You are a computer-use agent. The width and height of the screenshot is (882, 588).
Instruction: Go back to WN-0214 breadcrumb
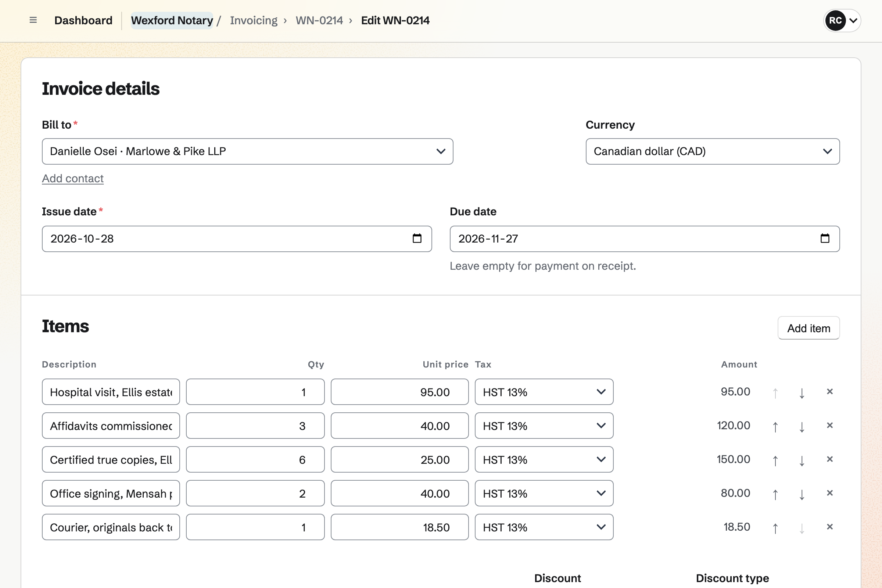pyautogui.click(x=319, y=20)
